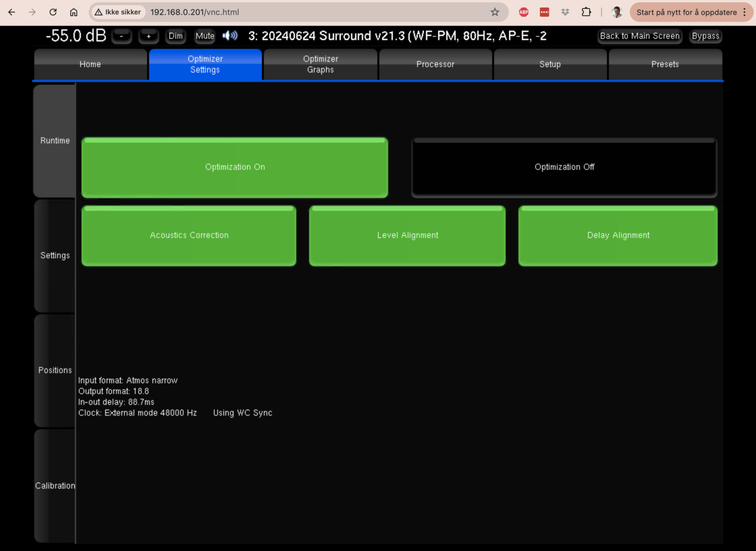Go back with the browser back arrow
The width and height of the screenshot is (756, 551).
pos(12,12)
